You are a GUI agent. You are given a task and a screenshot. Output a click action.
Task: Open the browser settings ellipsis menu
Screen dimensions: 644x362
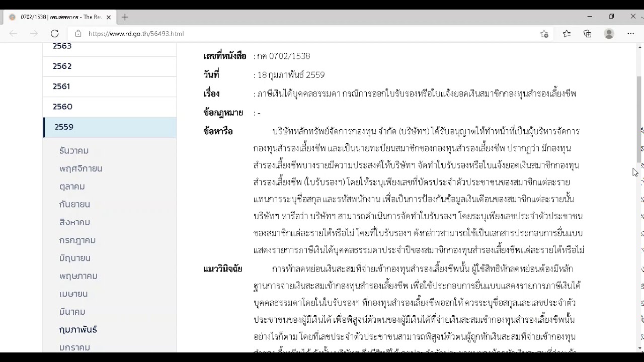631,34
